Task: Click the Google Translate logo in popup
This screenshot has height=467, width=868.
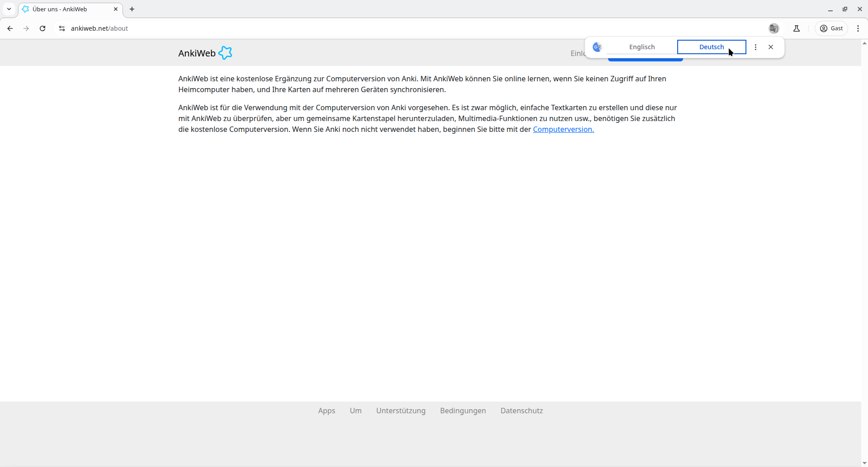Action: (x=597, y=47)
